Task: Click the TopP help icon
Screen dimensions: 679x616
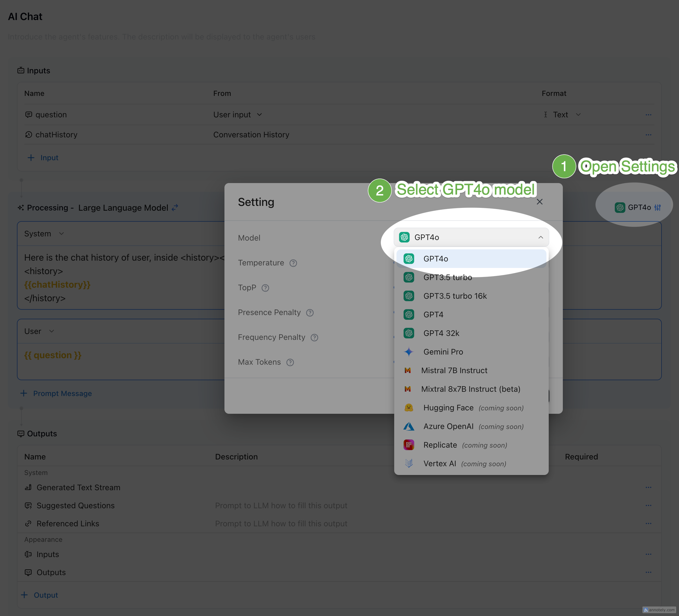Action: click(x=265, y=288)
